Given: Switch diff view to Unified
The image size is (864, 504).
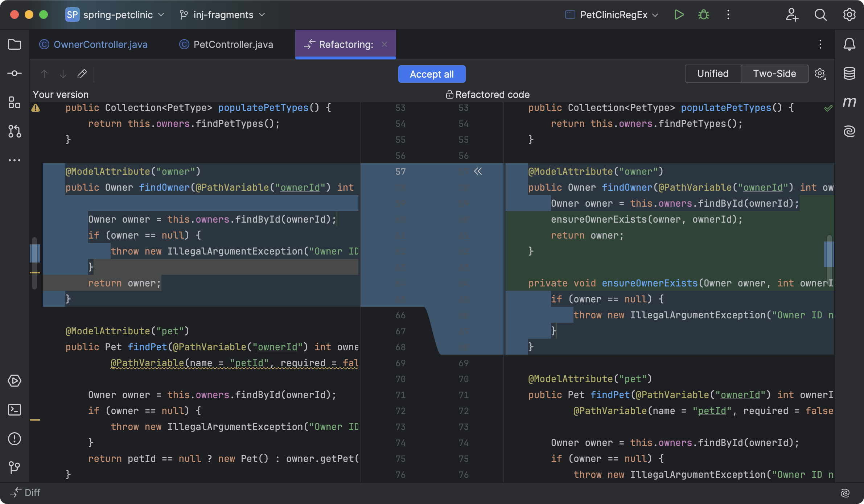Looking at the screenshot, I should pos(712,74).
